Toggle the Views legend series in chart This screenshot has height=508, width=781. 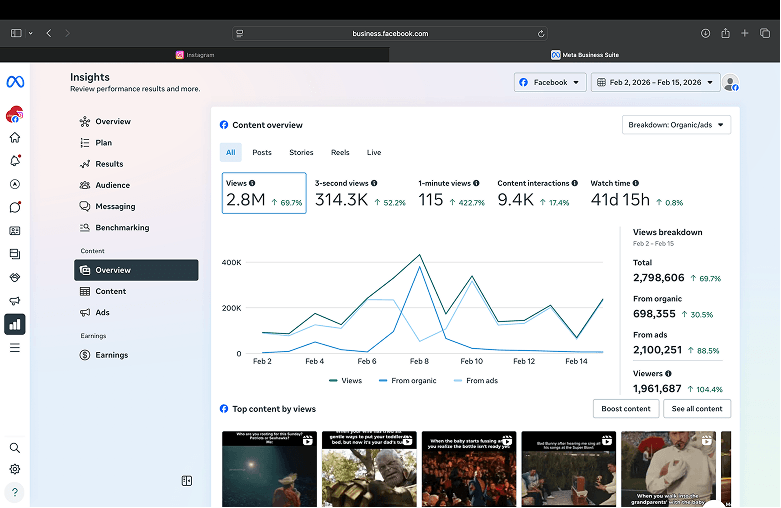[x=345, y=381]
